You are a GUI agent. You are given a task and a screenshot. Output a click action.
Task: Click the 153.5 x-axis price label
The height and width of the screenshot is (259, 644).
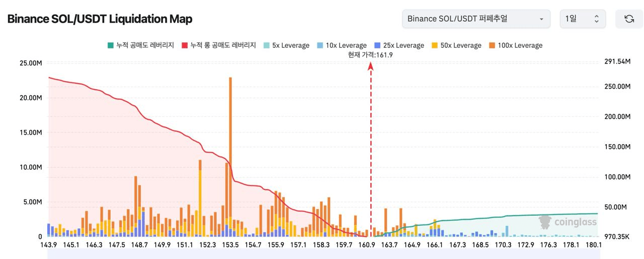coord(230,245)
